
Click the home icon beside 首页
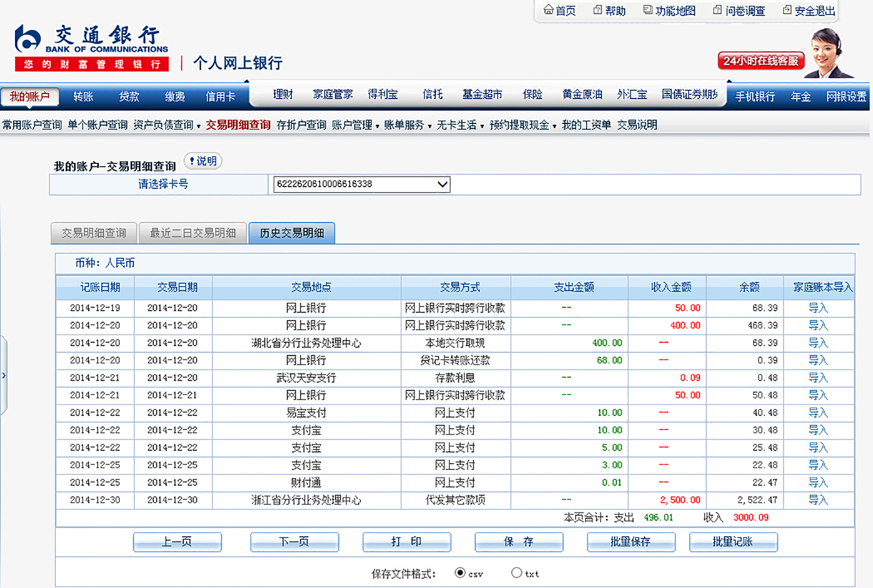[x=548, y=10]
